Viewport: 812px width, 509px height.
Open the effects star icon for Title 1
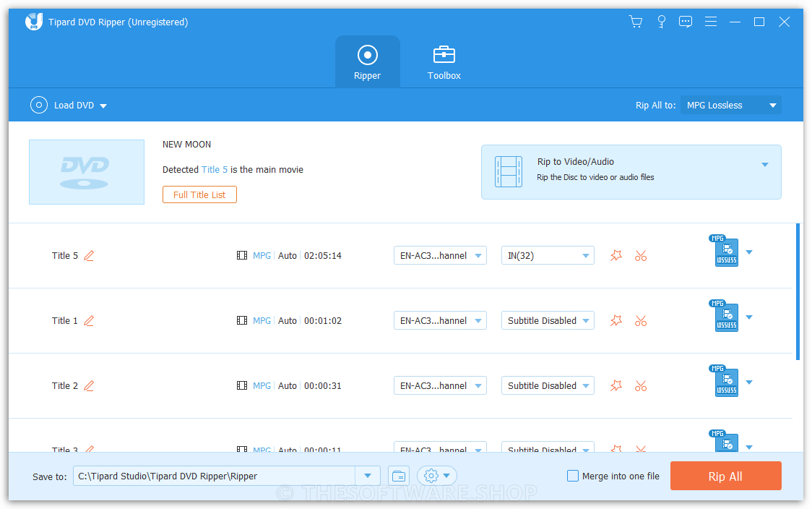point(616,321)
